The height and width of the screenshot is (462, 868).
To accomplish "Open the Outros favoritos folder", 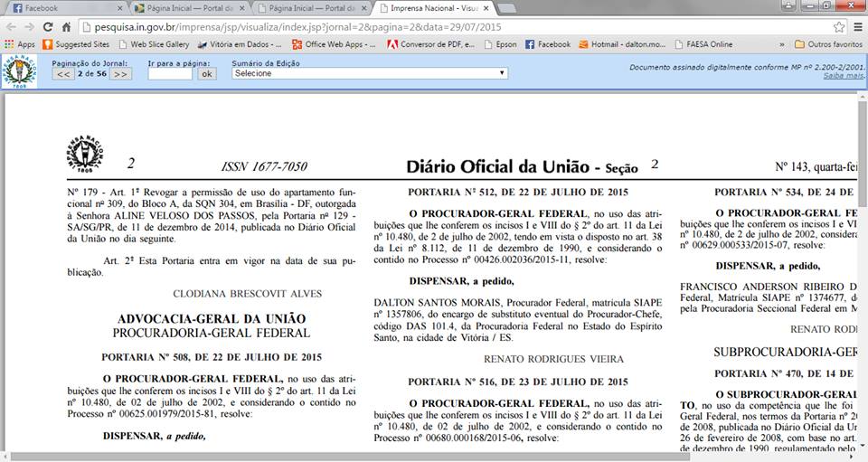I will pyautogui.click(x=828, y=43).
